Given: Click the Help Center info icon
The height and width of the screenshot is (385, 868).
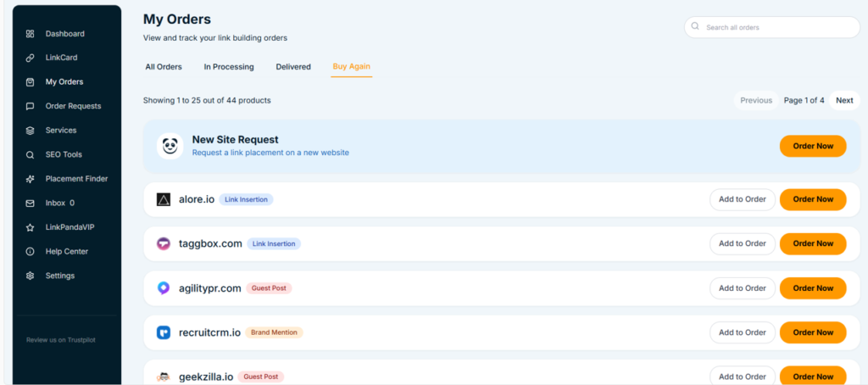Looking at the screenshot, I should tap(30, 252).
